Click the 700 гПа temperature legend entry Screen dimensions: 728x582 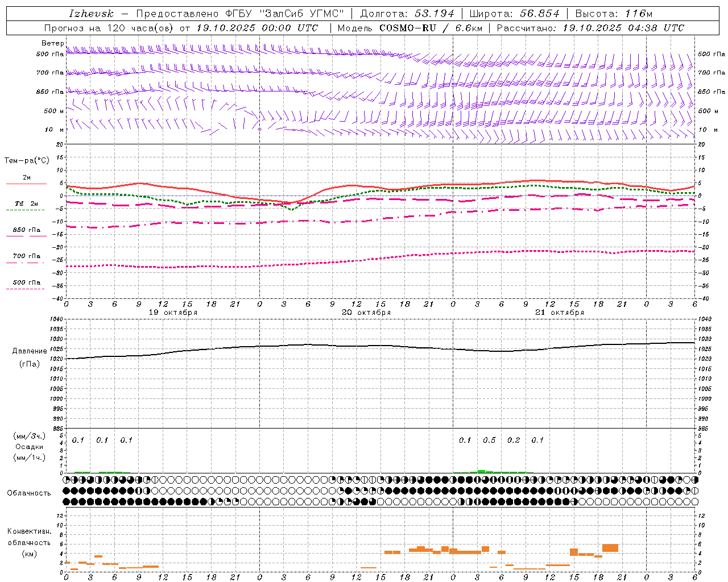(x=26, y=256)
